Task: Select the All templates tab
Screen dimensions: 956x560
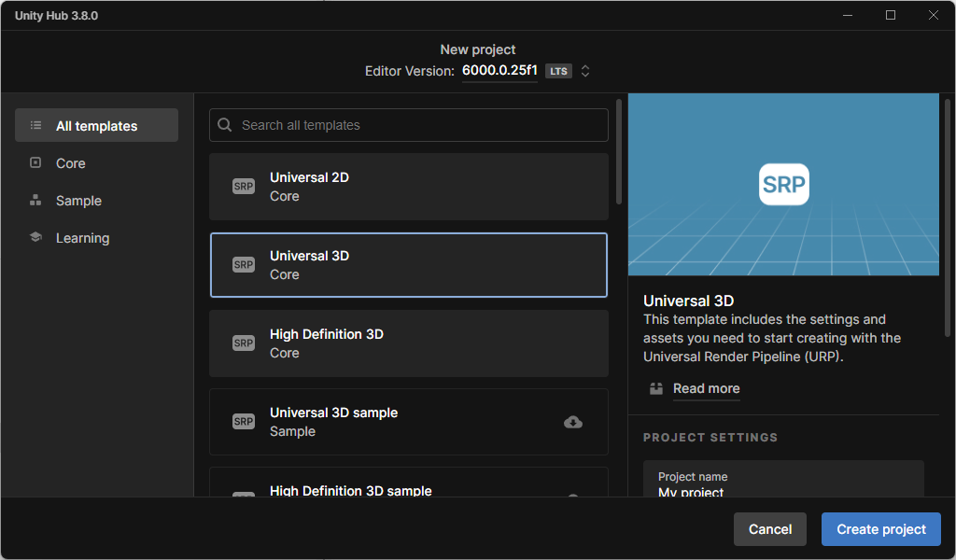Action: point(96,126)
